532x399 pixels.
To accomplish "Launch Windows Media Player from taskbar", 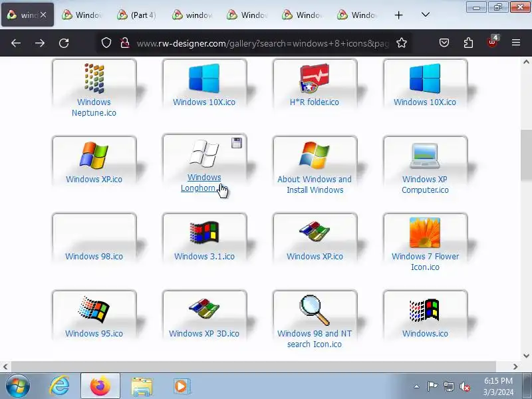I will (x=182, y=386).
